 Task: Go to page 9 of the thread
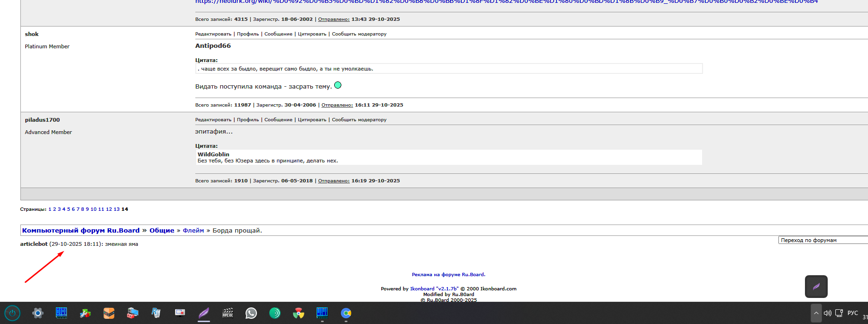click(x=87, y=209)
